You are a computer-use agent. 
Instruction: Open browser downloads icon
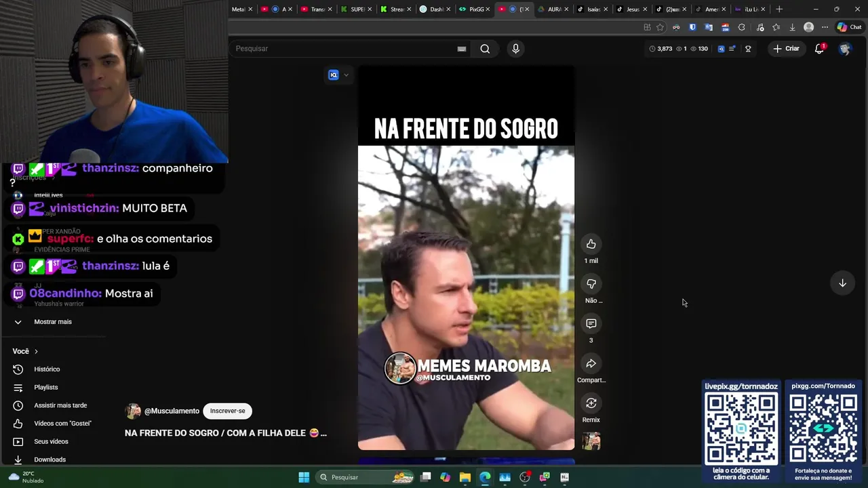tap(792, 27)
